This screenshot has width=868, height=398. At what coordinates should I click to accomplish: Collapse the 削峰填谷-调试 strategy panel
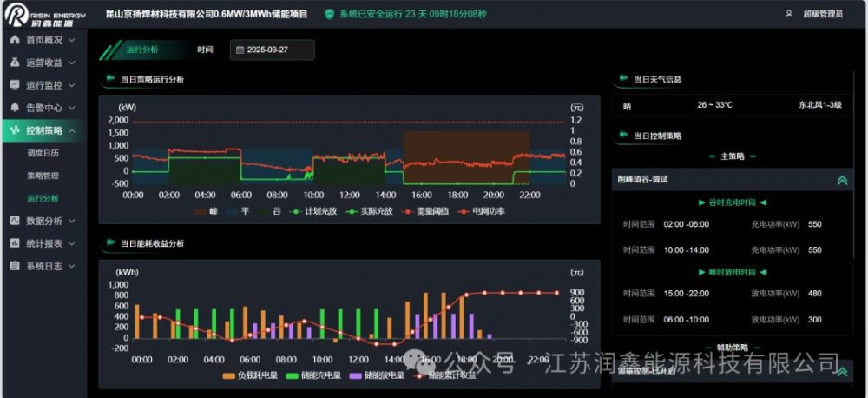[841, 180]
